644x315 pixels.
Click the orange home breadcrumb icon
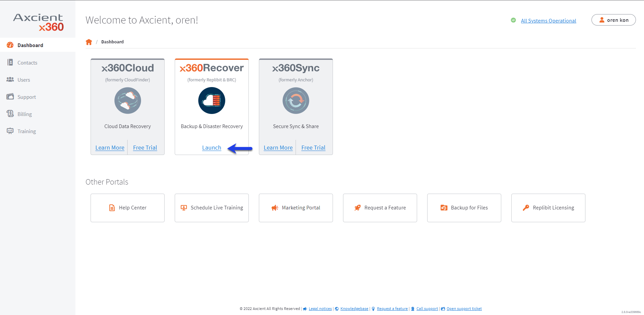(x=89, y=42)
